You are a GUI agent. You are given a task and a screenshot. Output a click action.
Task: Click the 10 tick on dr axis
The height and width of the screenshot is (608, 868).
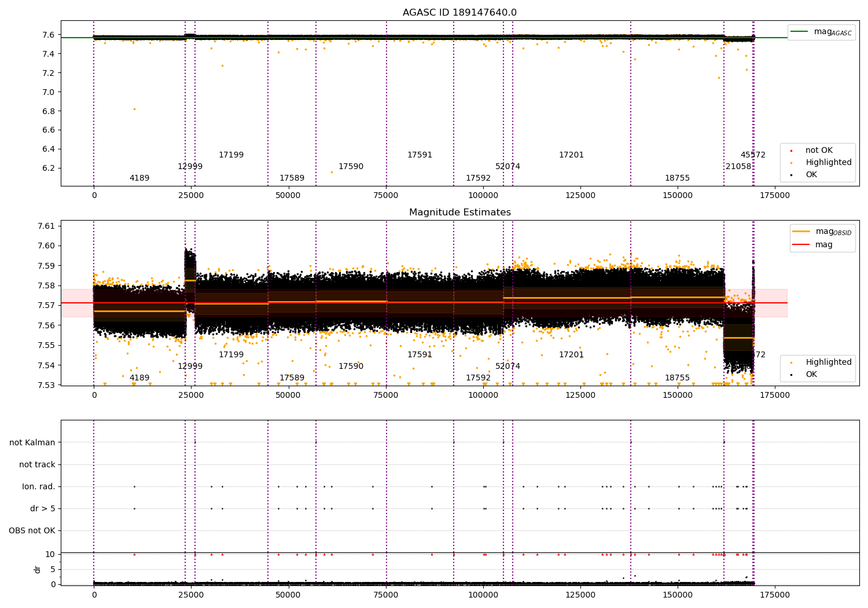tap(50, 554)
